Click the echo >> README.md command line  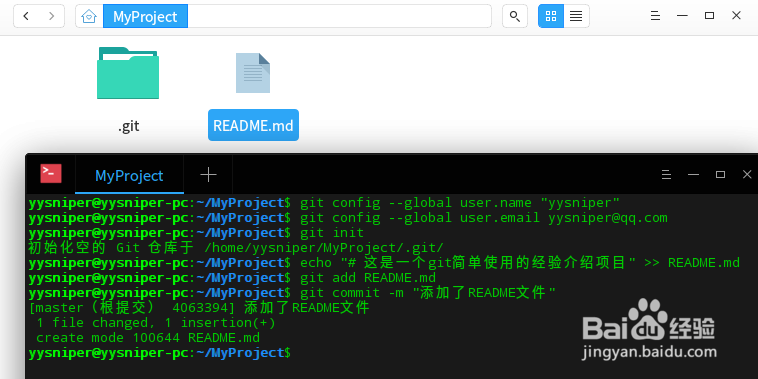click(384, 263)
